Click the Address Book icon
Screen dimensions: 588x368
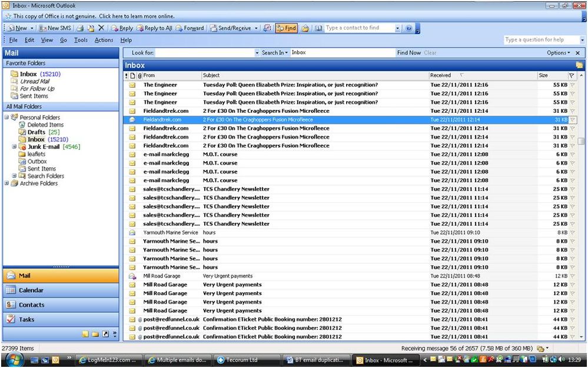[318, 28]
